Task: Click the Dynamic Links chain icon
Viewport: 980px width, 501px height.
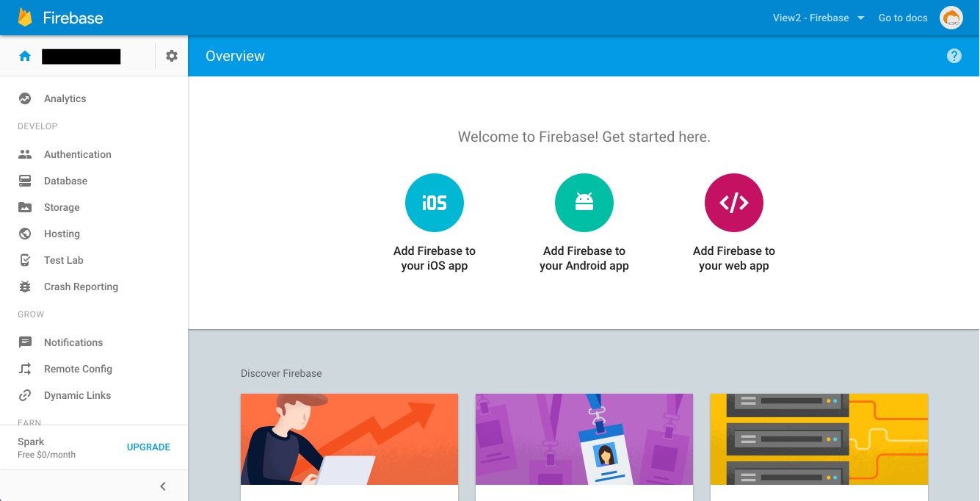Action: [25, 395]
